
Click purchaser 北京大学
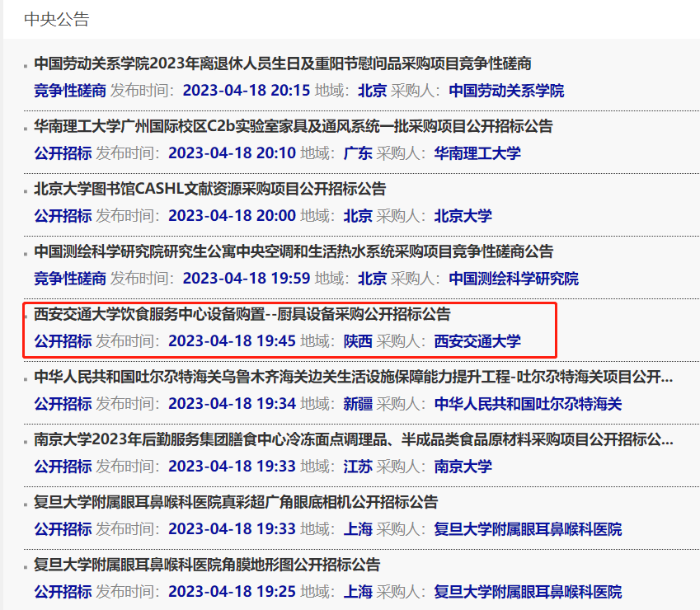pos(463,216)
